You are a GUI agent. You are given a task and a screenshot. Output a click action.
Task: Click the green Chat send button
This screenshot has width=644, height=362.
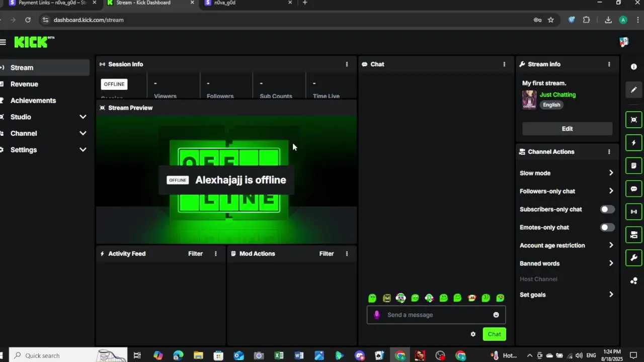[x=494, y=334]
